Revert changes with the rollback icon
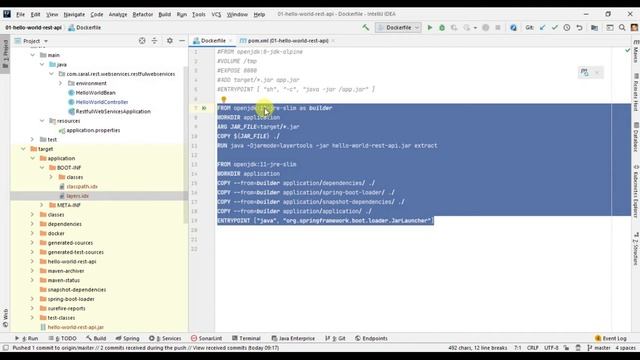This screenshot has width=640, height=360. 579,27
